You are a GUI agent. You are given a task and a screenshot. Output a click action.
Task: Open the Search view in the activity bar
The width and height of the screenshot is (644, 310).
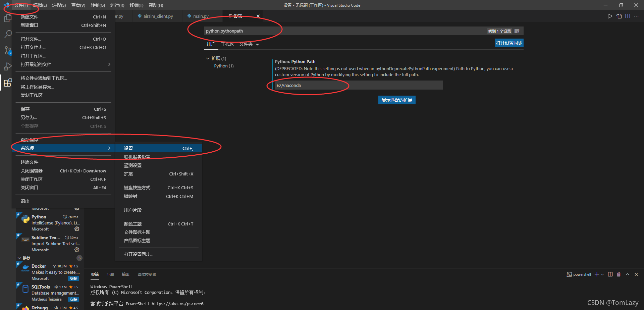pos(8,34)
